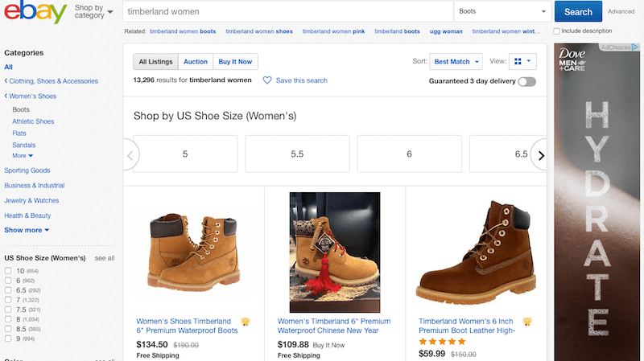Expand More under Women's Shoes
Screen dimensions: 644x361
pos(23,156)
